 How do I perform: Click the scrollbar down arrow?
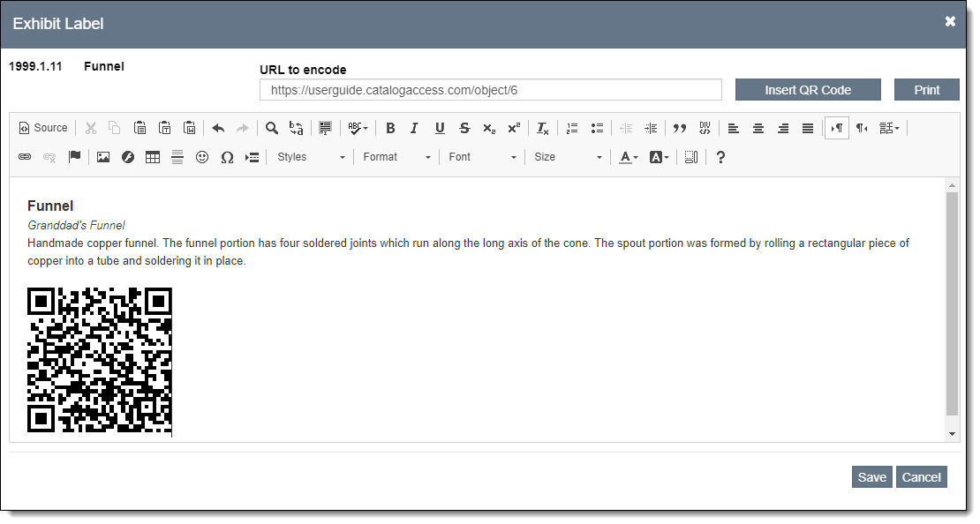coord(952,434)
